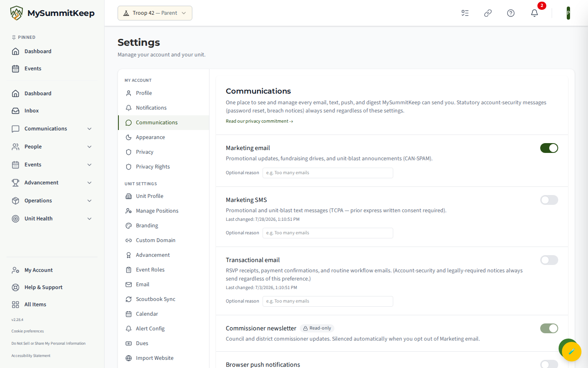The height and width of the screenshot is (368, 588).
Task: Open the help question mark icon
Action: (x=511, y=13)
